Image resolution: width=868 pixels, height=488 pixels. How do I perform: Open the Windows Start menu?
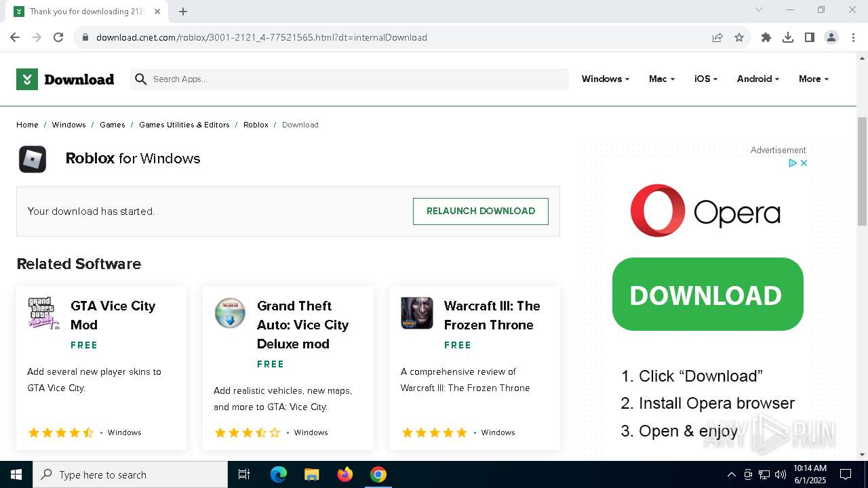16,474
